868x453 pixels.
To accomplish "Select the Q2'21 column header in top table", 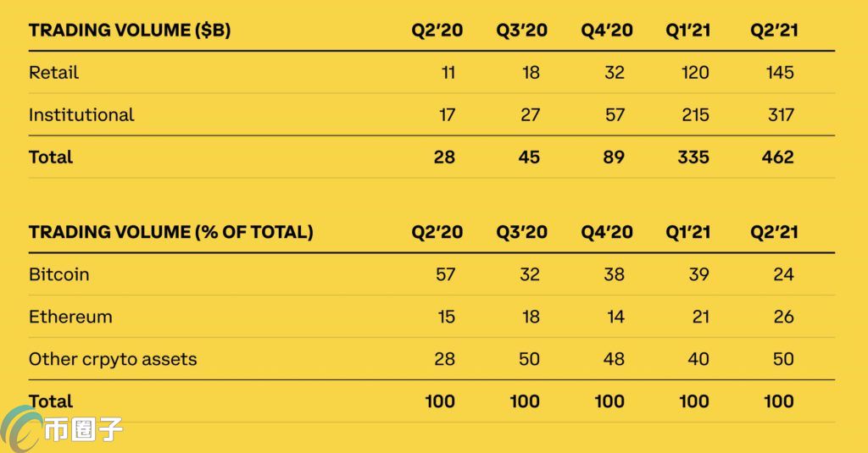I will click(774, 30).
